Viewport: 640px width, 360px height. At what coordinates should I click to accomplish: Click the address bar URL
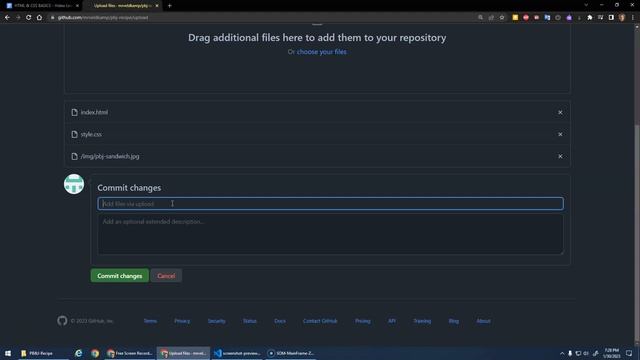(x=103, y=18)
